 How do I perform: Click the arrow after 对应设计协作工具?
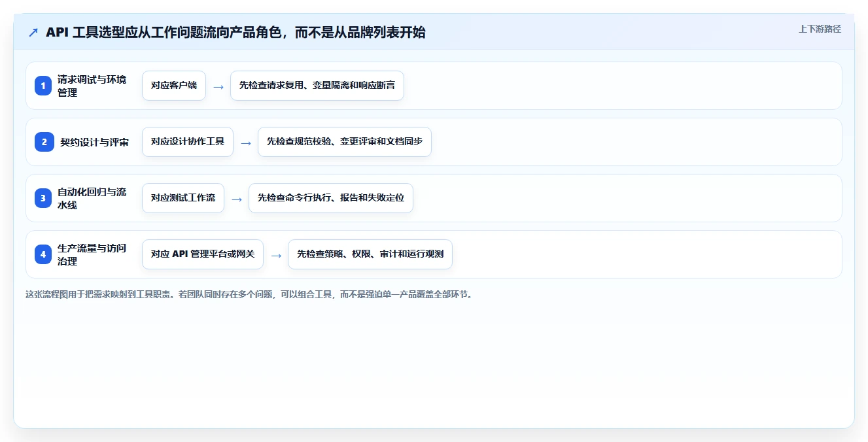[246, 143]
